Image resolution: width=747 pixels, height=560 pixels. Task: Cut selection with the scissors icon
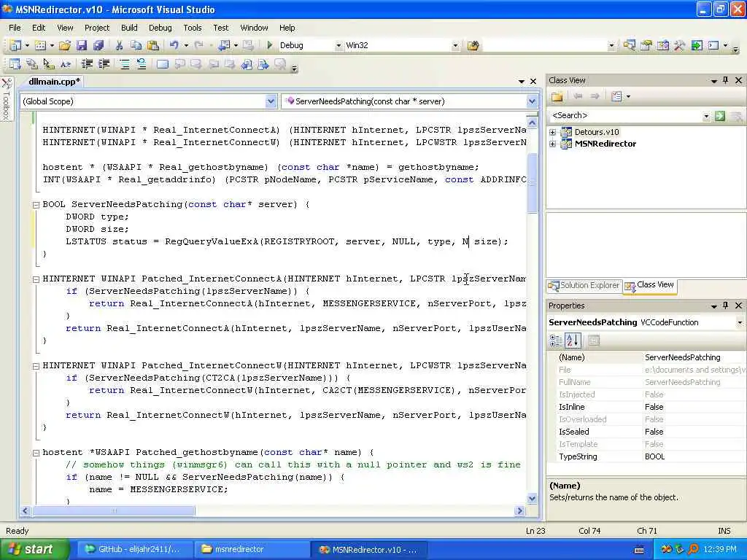119,45
